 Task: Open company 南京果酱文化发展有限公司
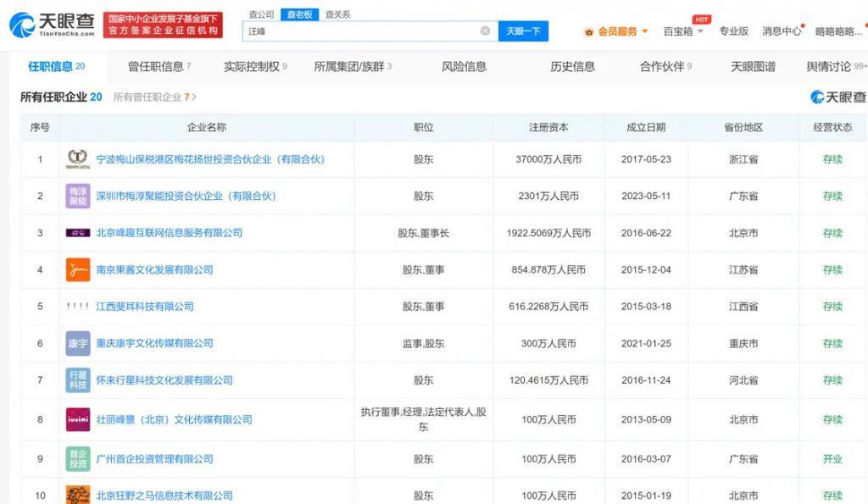154,270
